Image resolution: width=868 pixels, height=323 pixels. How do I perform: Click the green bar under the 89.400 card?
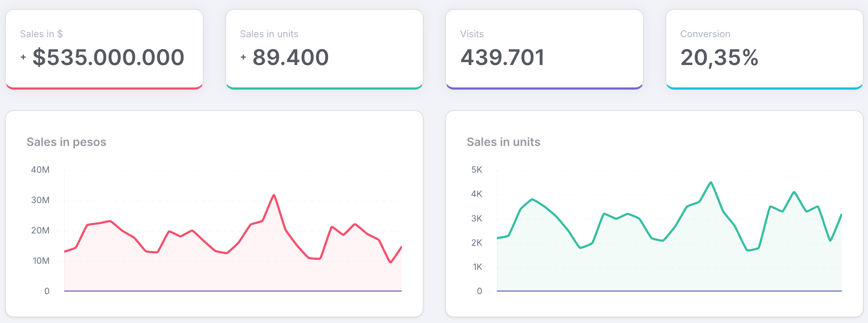pyautogui.click(x=324, y=88)
